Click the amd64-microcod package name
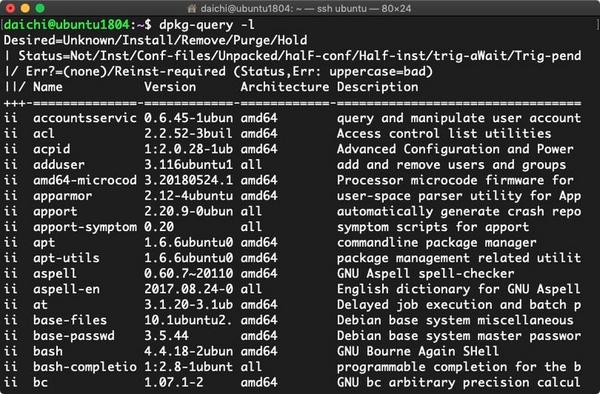Image resolution: width=600 pixels, height=394 pixels. click(x=85, y=180)
